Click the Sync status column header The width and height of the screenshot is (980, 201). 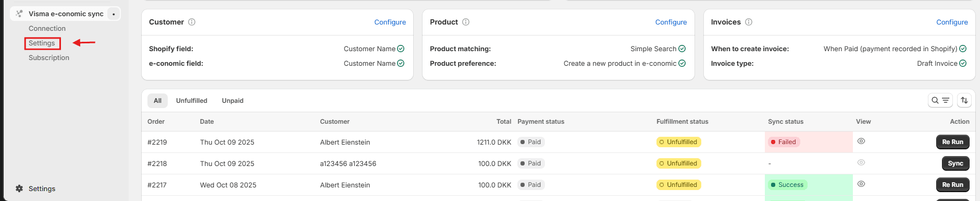(786, 122)
